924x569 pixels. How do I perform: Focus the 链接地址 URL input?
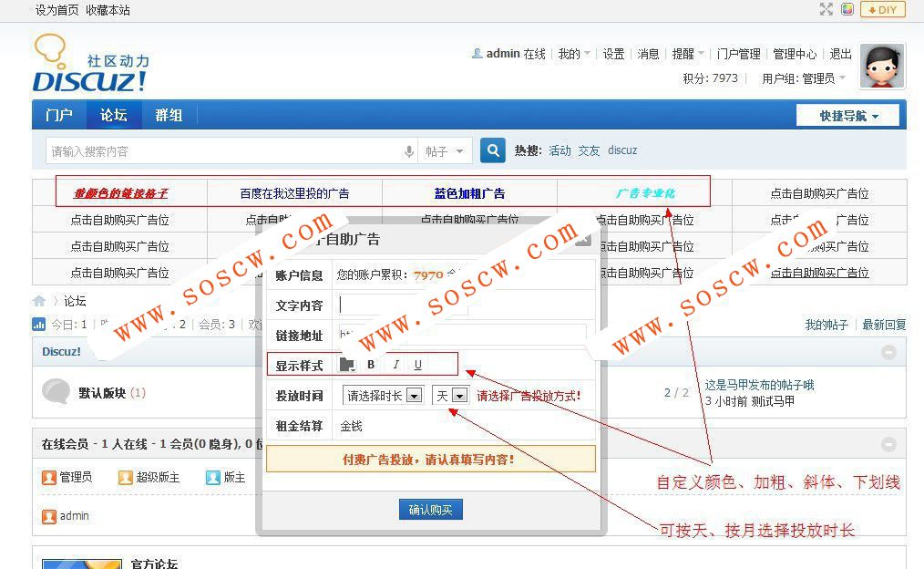[463, 335]
